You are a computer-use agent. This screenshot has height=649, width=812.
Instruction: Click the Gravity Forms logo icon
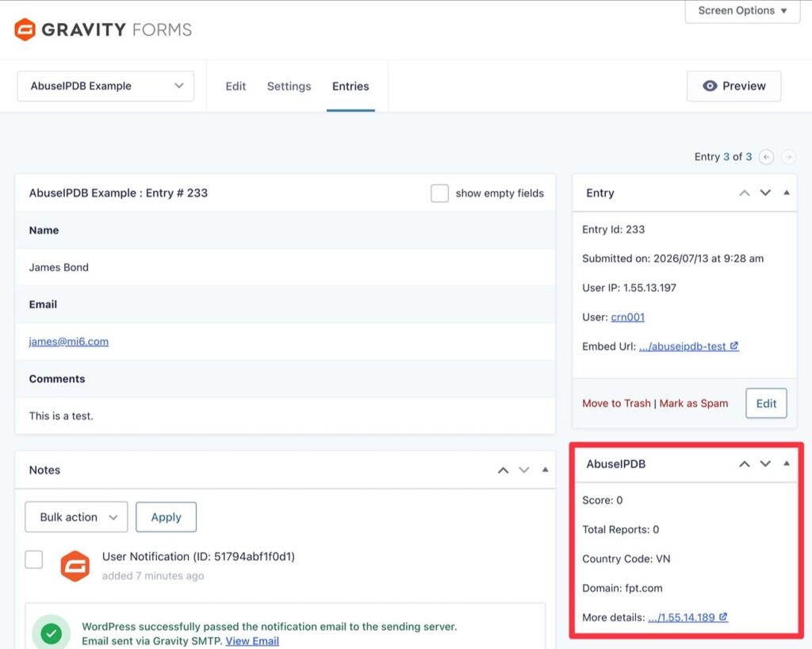[x=25, y=29]
